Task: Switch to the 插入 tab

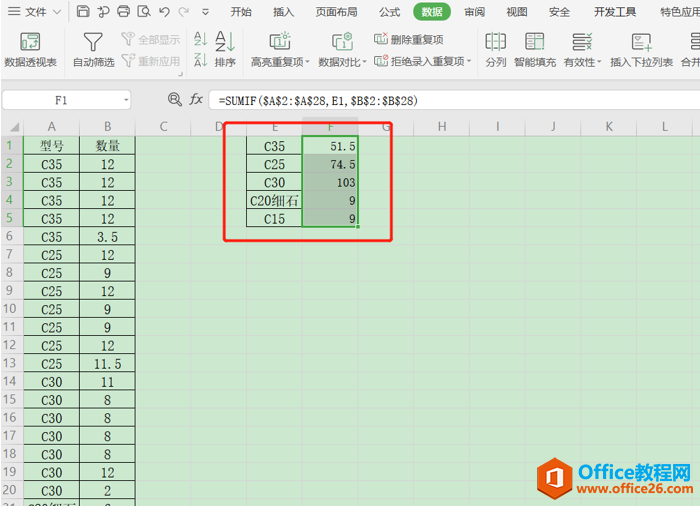Action: click(x=283, y=12)
